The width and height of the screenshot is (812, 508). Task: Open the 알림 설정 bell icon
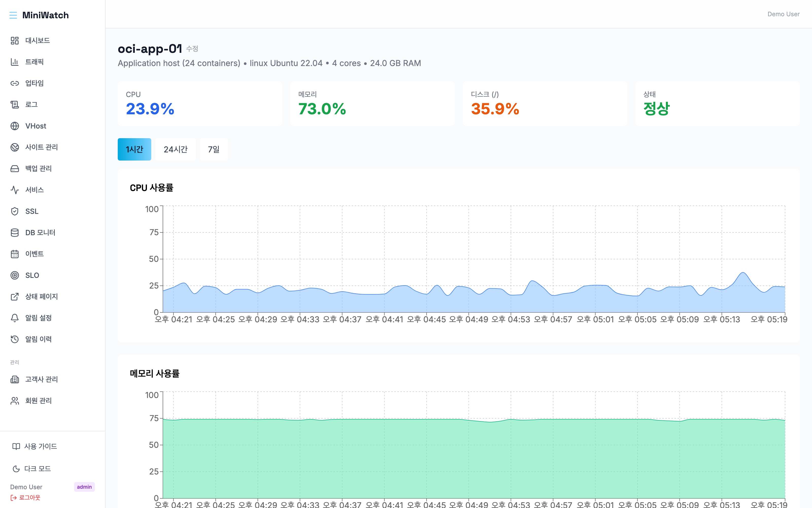pos(14,318)
